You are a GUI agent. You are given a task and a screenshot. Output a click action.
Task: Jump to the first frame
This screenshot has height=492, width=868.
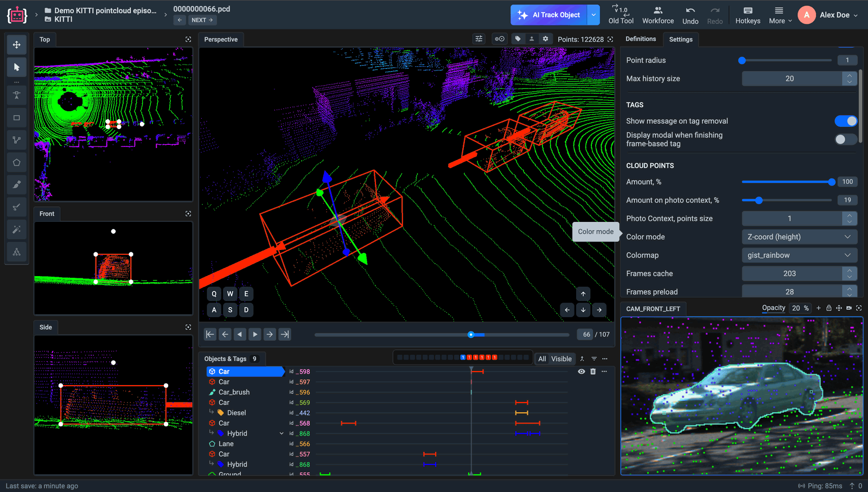(x=210, y=335)
